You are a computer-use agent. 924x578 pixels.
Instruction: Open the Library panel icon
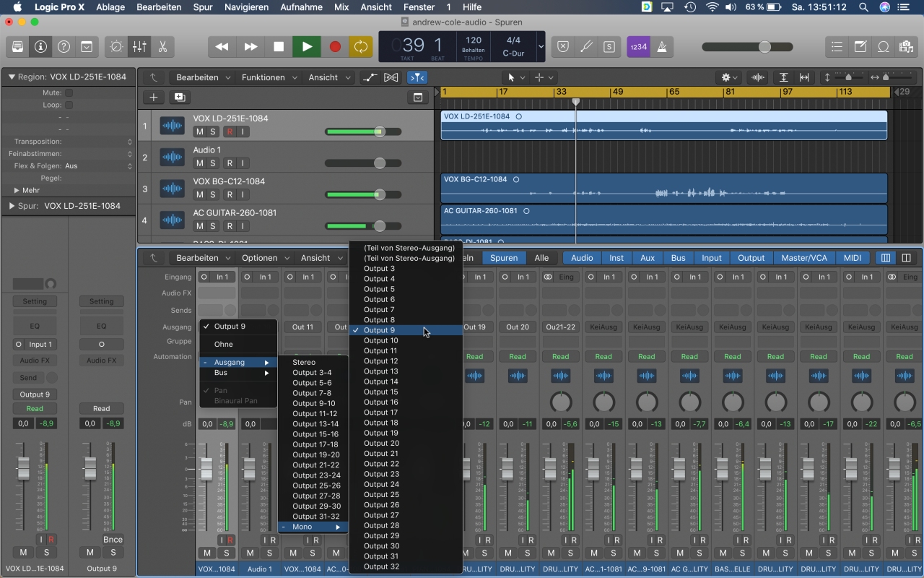[18, 46]
